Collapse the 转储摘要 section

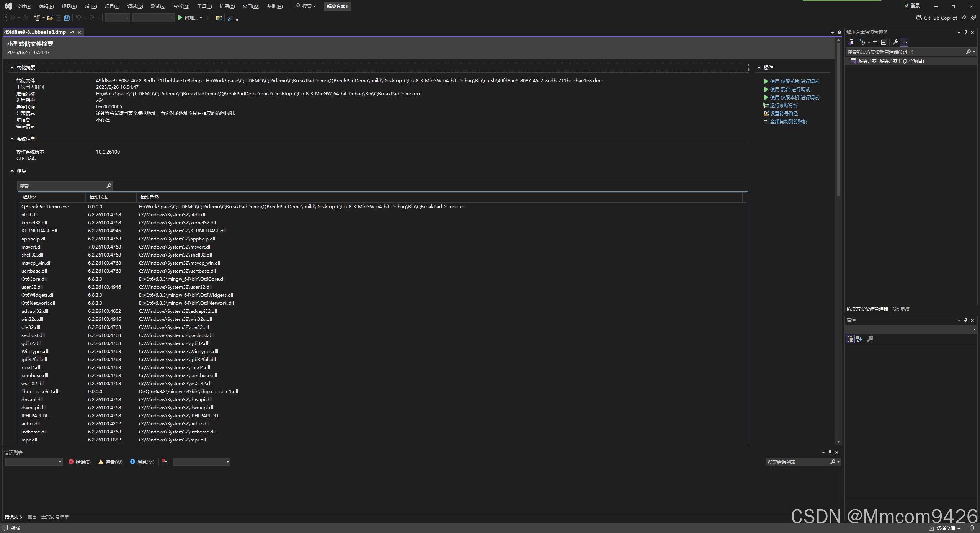[12, 68]
